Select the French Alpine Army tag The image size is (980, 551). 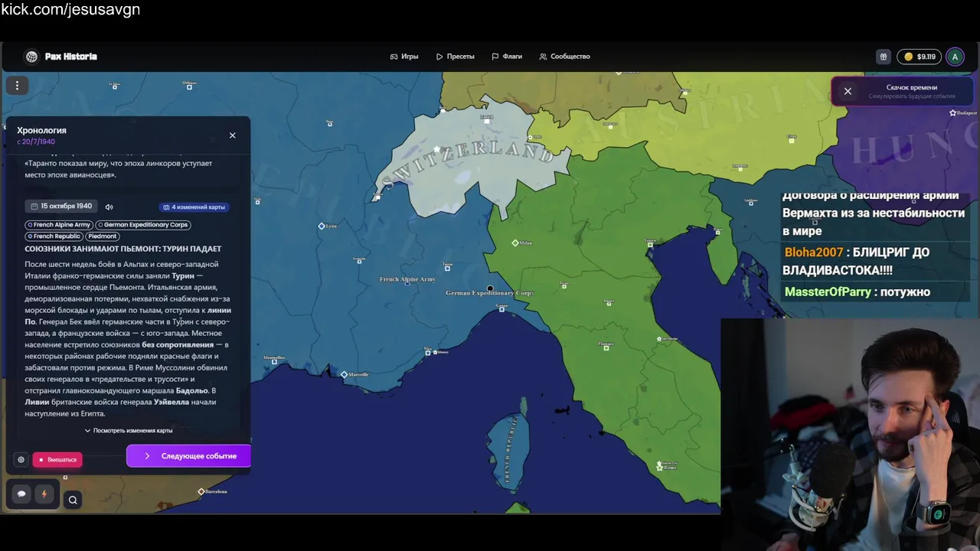[59, 225]
